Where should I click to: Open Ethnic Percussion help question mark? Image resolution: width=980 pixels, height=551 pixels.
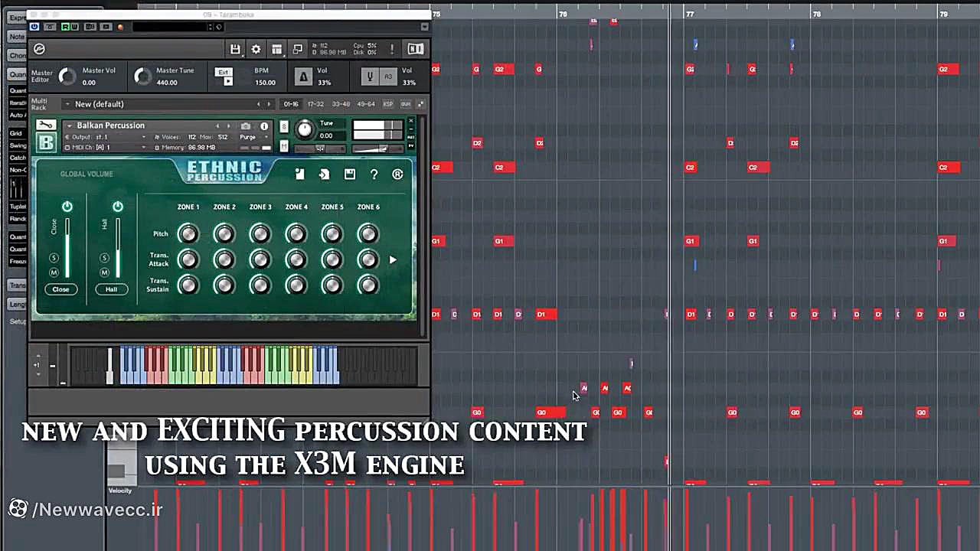coord(374,174)
